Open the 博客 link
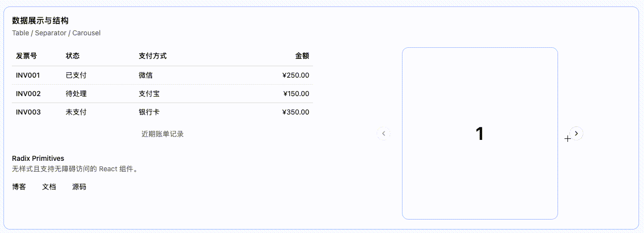Image resolution: width=644 pixels, height=233 pixels. 19,187
